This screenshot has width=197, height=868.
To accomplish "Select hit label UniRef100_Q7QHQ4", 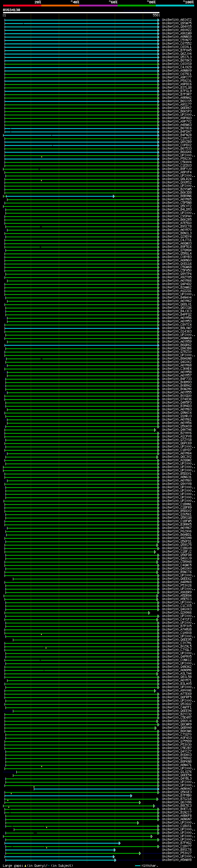I will [x=176, y=250].
